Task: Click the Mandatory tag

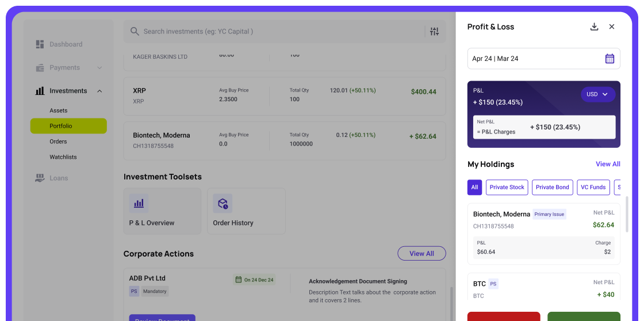Action: point(155,292)
